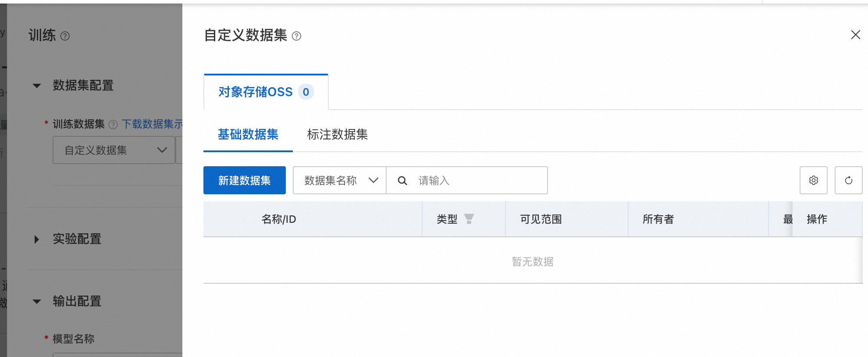The height and width of the screenshot is (357, 868).
Task: Click help icon next to 训练 heading
Action: coord(65,36)
